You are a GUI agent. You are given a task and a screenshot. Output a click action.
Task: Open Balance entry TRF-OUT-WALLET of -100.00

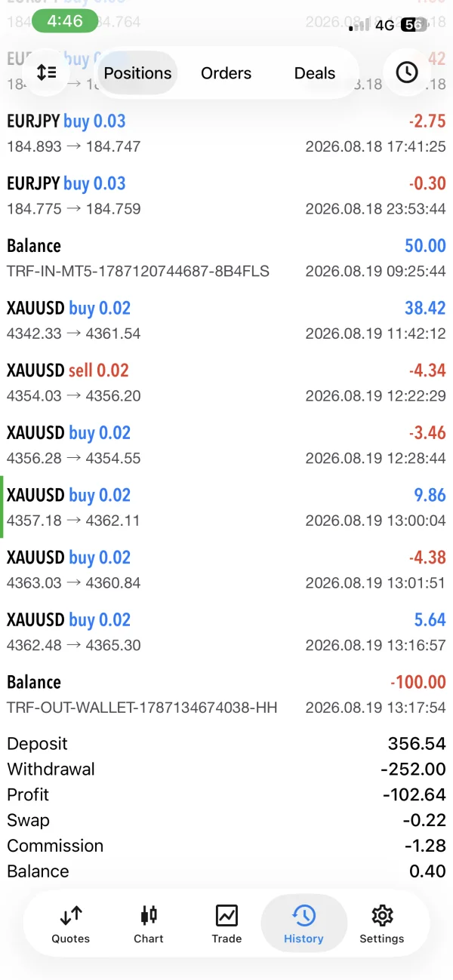(x=226, y=694)
